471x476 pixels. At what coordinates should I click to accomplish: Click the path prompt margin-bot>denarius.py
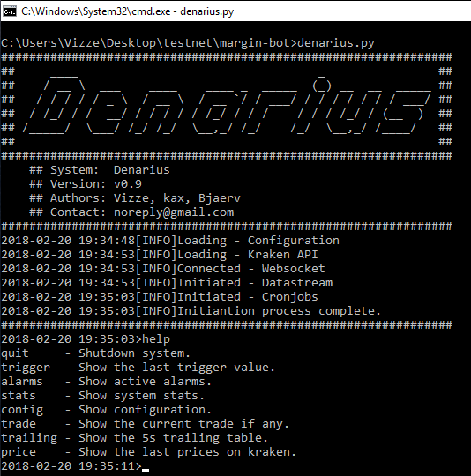[297, 43]
